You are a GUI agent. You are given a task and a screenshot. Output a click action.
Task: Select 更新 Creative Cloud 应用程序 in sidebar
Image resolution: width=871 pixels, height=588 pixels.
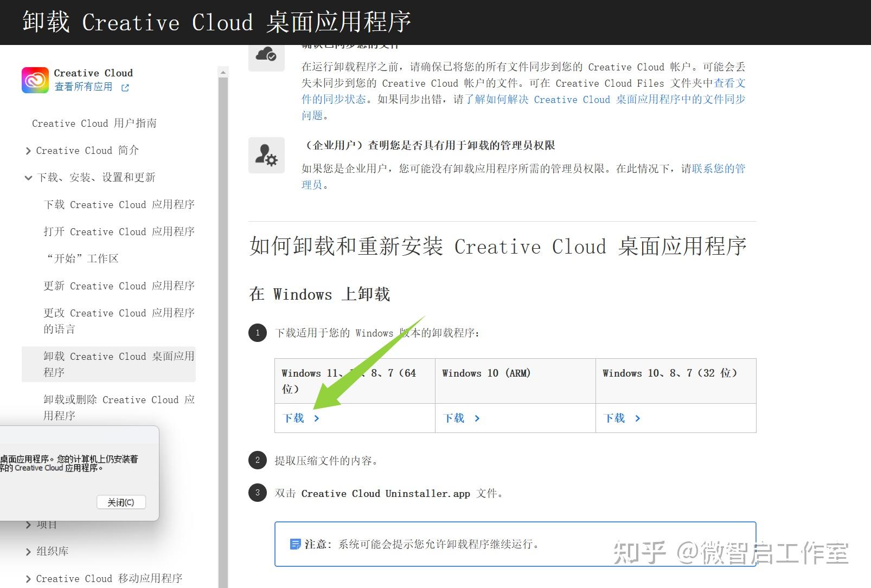[119, 286]
